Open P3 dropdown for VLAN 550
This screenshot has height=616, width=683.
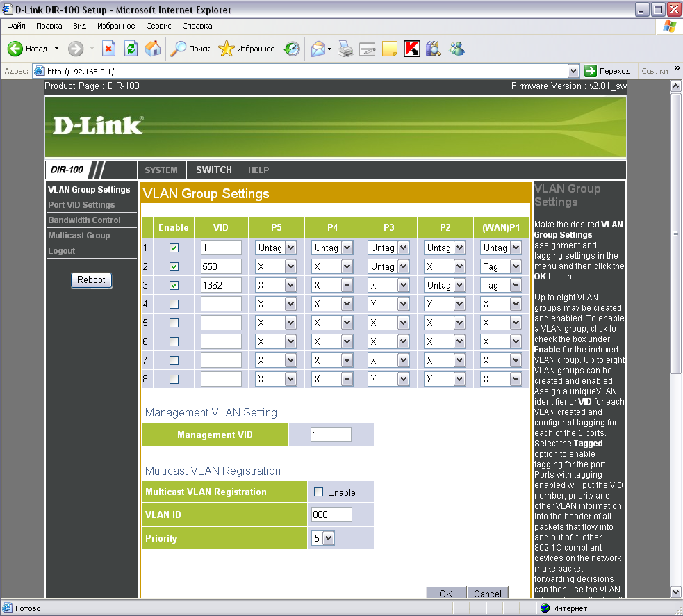click(388, 267)
